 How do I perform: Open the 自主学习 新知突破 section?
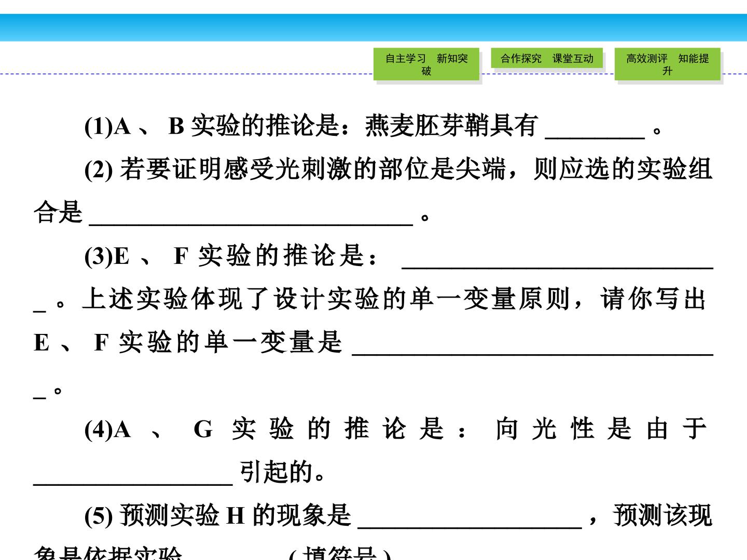426,64
